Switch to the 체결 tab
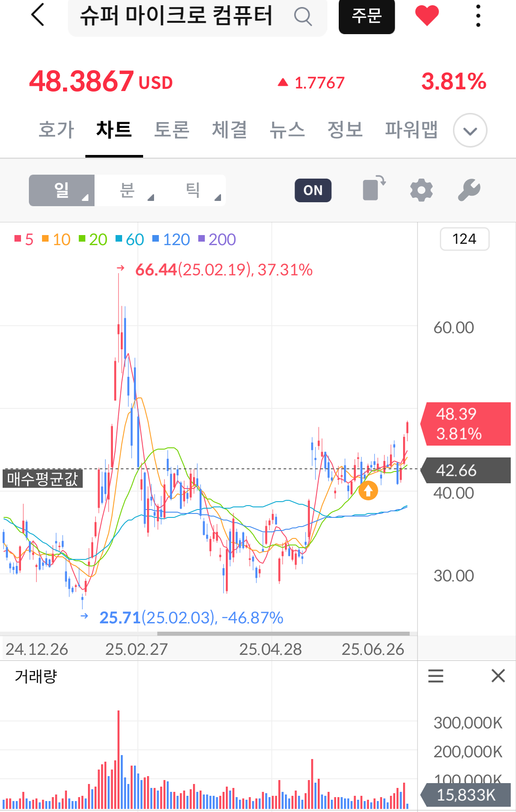This screenshot has height=812, width=516. click(x=230, y=130)
